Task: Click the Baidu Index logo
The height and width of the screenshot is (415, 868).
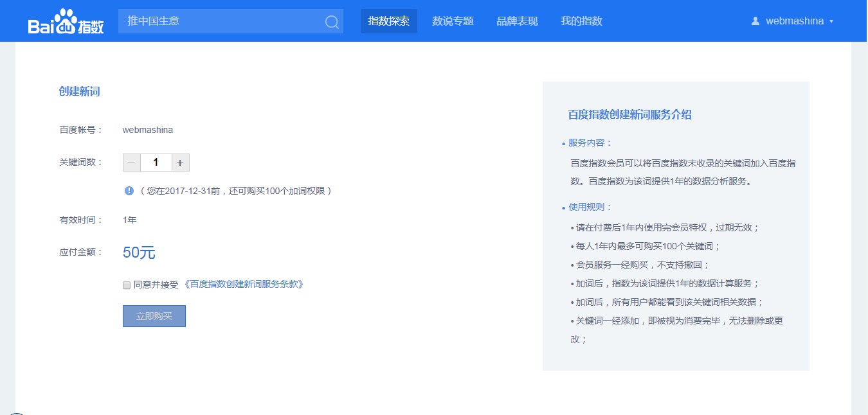Action: tap(66, 21)
